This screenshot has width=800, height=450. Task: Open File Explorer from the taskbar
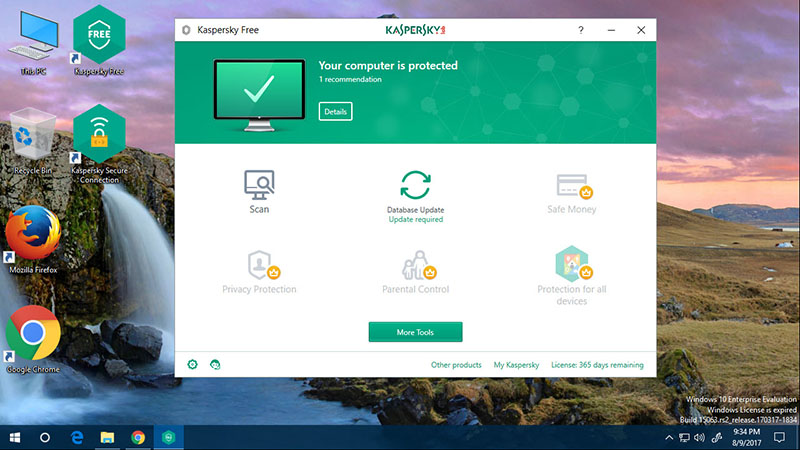click(x=107, y=437)
